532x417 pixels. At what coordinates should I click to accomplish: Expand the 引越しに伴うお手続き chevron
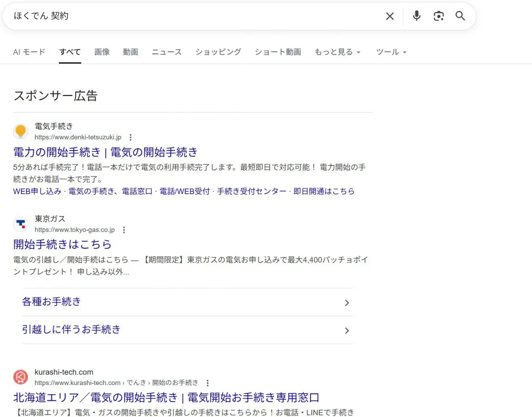(x=347, y=330)
